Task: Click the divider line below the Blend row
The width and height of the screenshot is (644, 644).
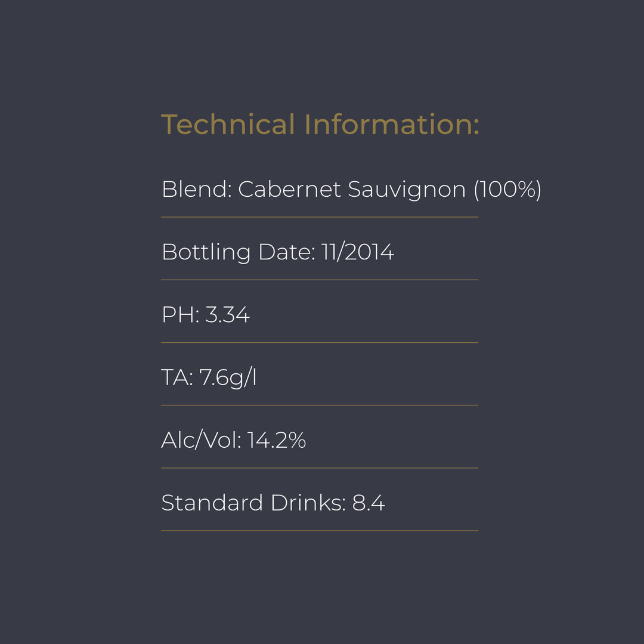Action: [x=320, y=217]
